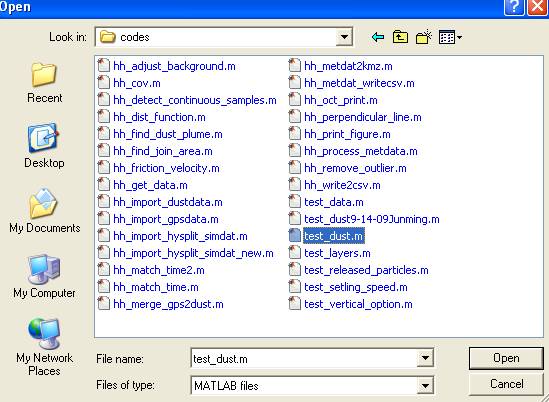Select file hh_import_hysplit_simdat_new.m
Viewport: 549px width, 402px height.
[193, 253]
